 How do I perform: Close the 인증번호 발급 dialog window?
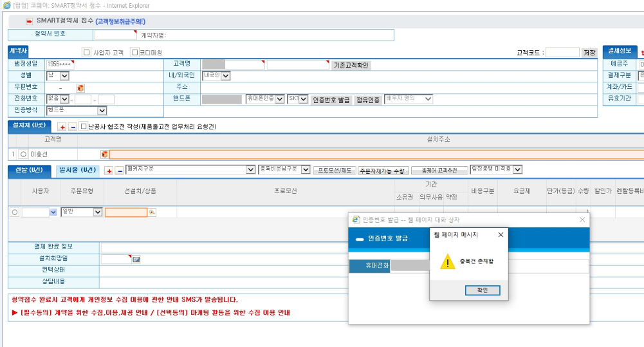coord(582,220)
